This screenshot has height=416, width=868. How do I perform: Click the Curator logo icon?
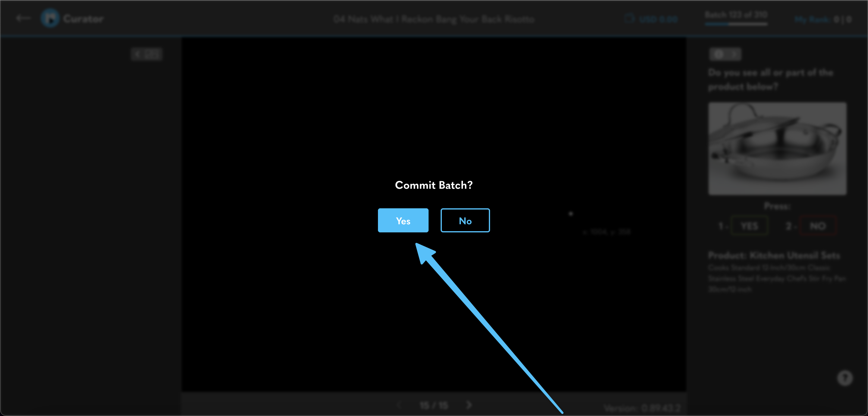click(50, 18)
